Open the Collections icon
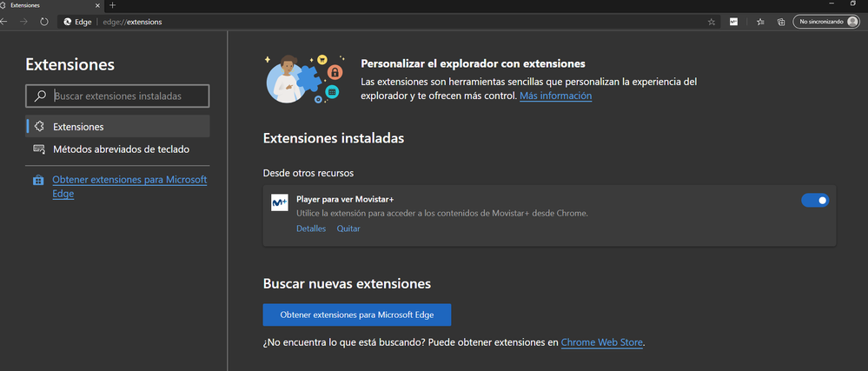 [x=781, y=22]
